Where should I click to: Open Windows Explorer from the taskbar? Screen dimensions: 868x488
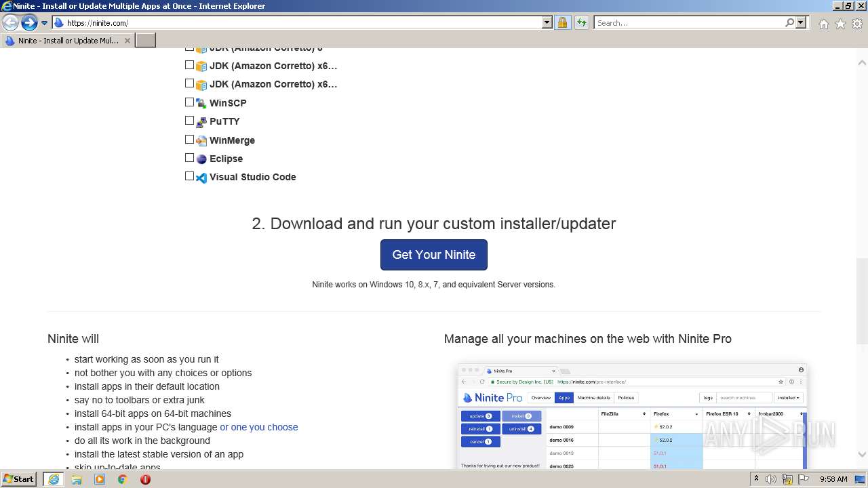click(77, 479)
